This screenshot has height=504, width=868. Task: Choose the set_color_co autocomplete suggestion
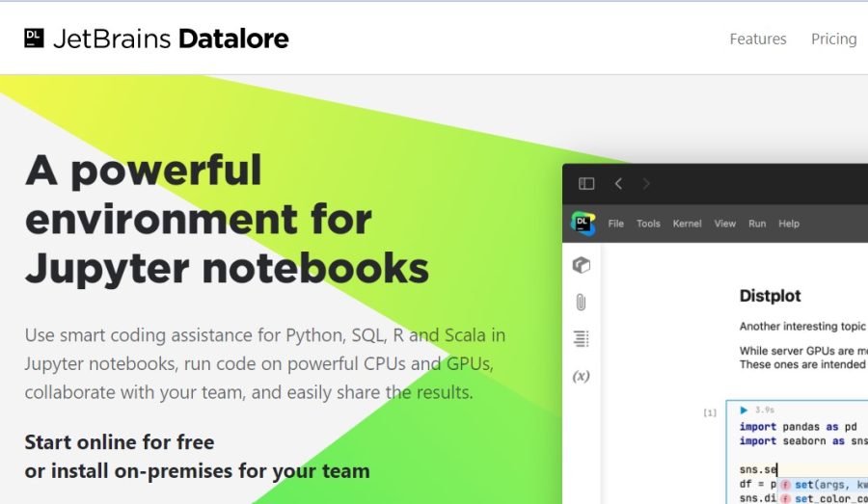point(823,498)
